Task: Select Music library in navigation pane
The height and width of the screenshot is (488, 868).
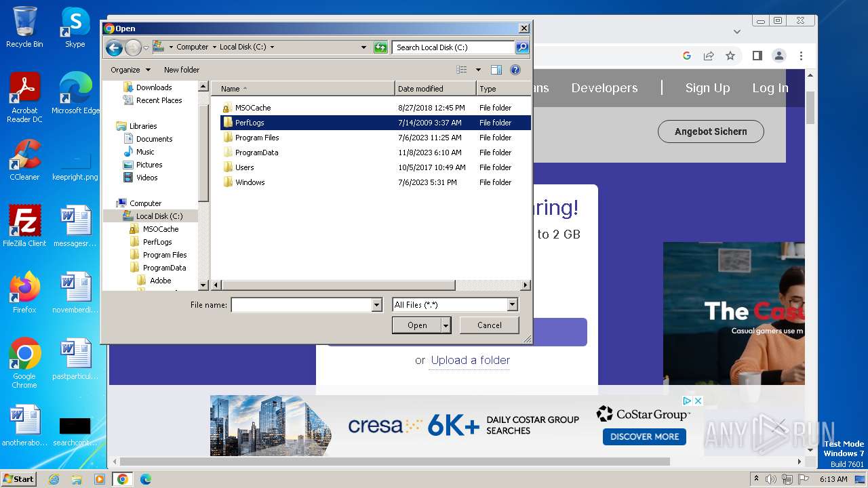Action: click(145, 152)
